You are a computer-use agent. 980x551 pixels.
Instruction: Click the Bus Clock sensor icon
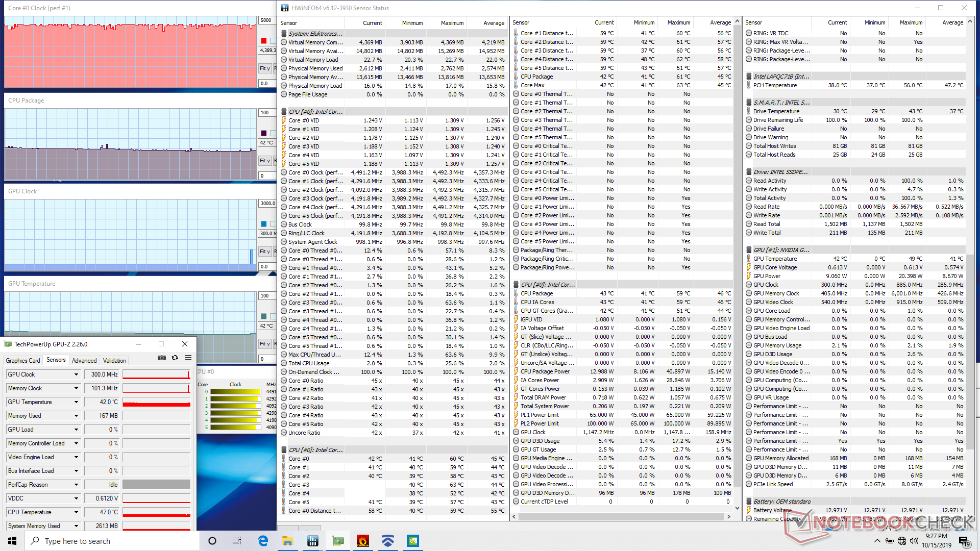coord(284,224)
